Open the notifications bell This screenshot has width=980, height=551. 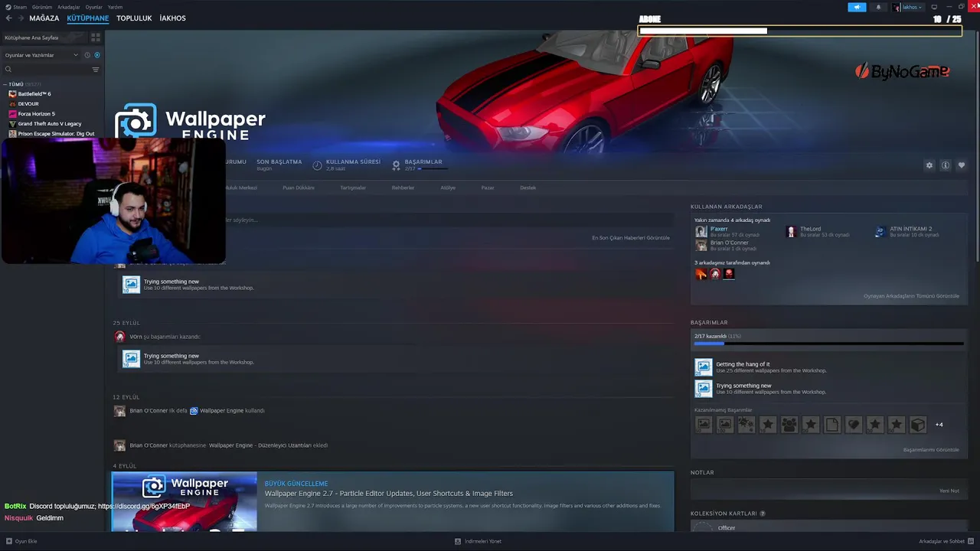pyautogui.click(x=878, y=7)
